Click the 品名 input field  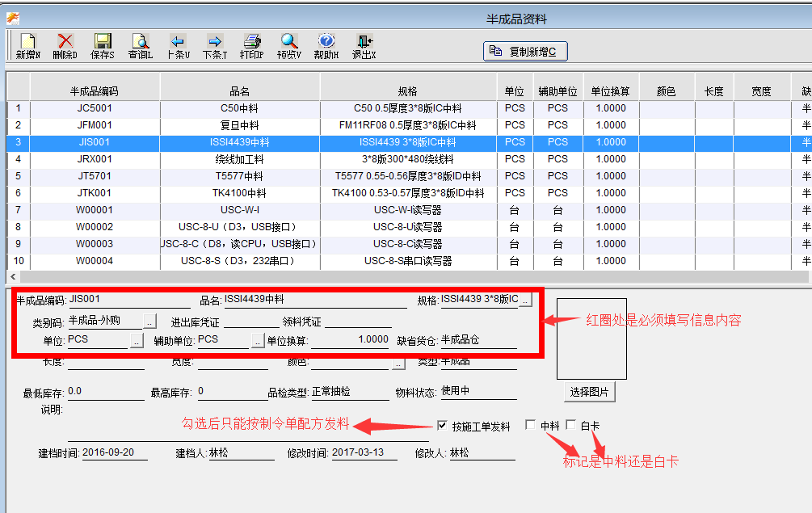click(315, 301)
